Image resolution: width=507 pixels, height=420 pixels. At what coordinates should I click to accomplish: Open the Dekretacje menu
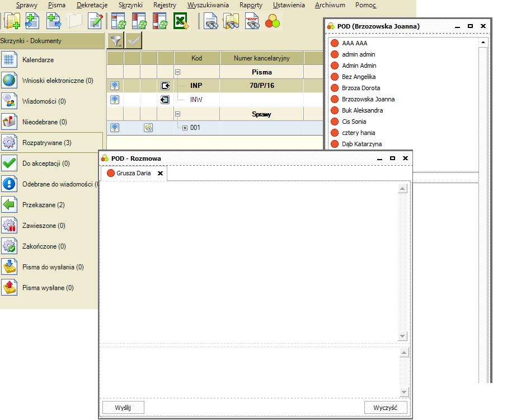point(92,5)
